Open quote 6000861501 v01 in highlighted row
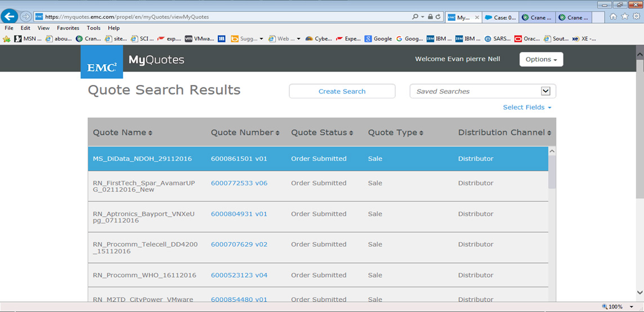644x312 pixels. click(239, 159)
